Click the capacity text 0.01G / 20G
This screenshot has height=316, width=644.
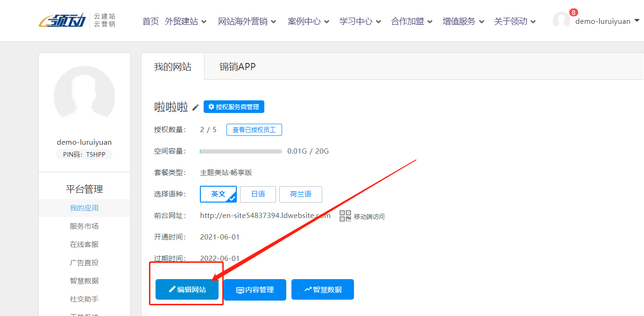point(308,151)
